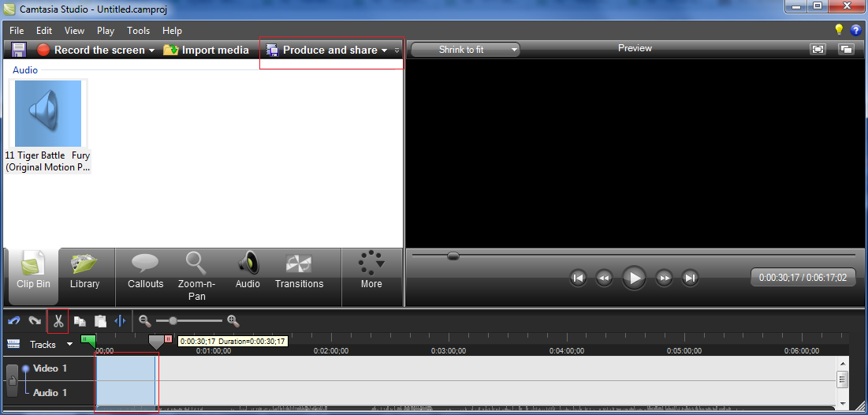Viewport: 868px width, 415px height.
Task: Open the Play menu
Action: pyautogui.click(x=105, y=31)
